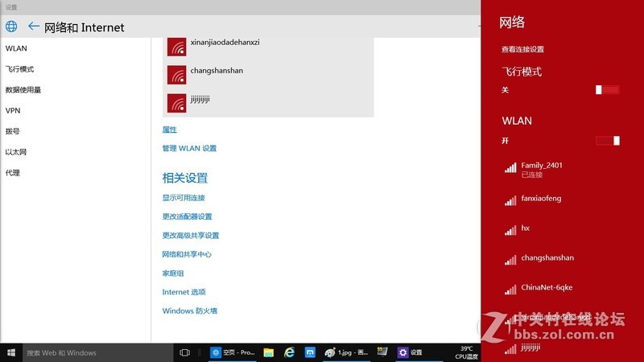Click 查看连接设置 in network flyout
This screenshot has height=362, width=644.
(x=522, y=49)
